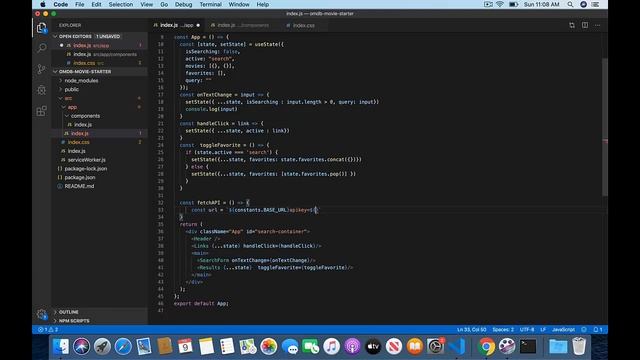This screenshot has width=640, height=360.
Task: Click line 46 export default App
Action: click(x=201, y=304)
